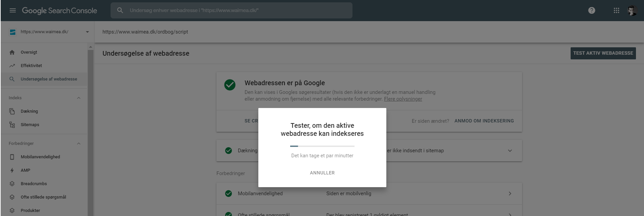Image resolution: width=644 pixels, height=216 pixels.
Task: Click the AMP lightning bolt icon
Action: click(12, 170)
